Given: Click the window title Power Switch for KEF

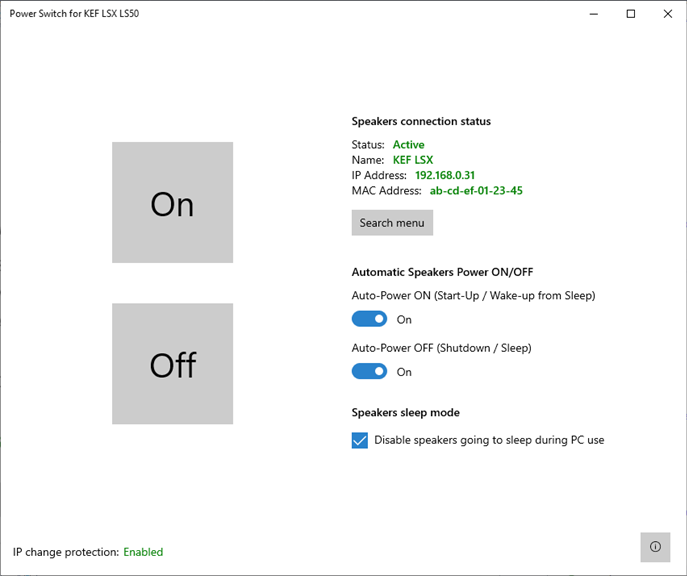Looking at the screenshot, I should point(74,14).
